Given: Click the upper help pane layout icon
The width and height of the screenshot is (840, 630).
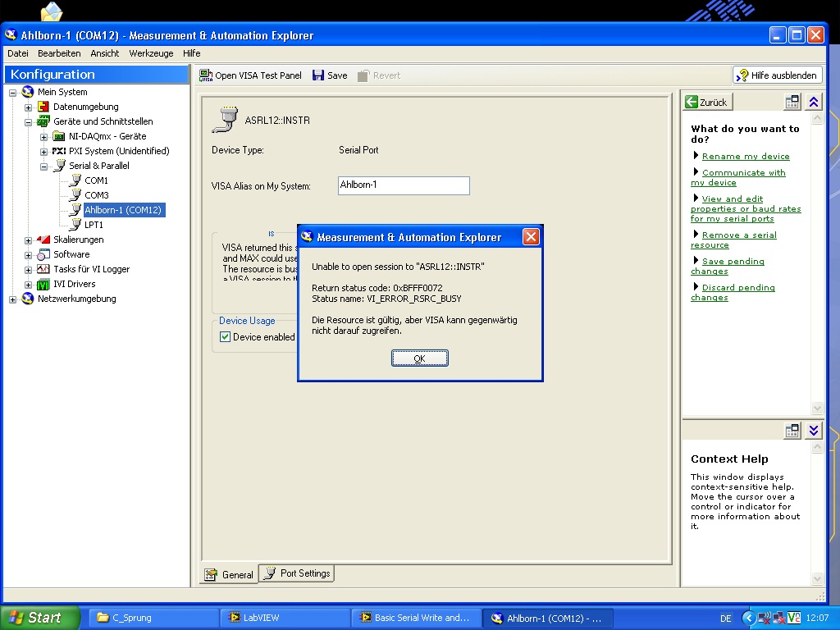Looking at the screenshot, I should pyautogui.click(x=792, y=102).
